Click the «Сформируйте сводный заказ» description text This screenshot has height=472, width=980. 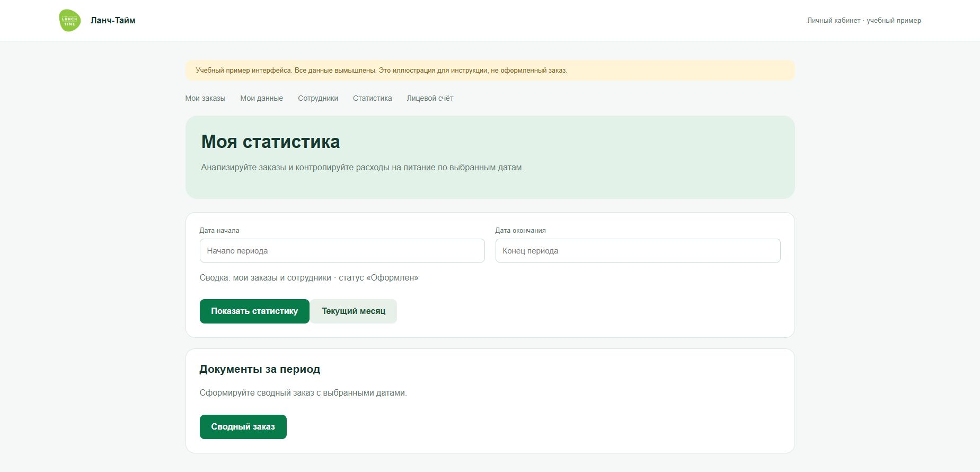point(303,393)
